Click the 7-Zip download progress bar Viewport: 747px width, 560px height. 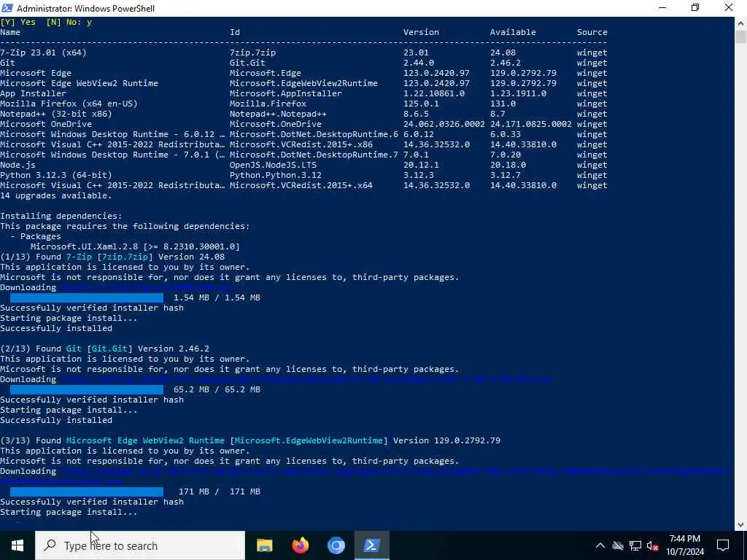click(x=87, y=297)
